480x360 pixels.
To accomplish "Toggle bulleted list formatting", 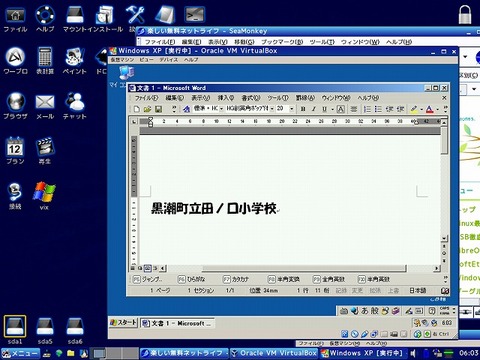I will [x=378, y=109].
